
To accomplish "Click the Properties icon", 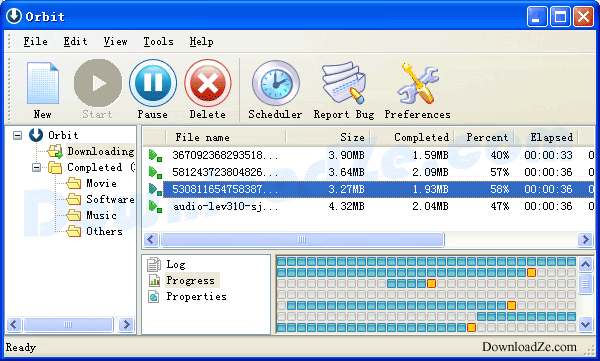I will (x=154, y=296).
